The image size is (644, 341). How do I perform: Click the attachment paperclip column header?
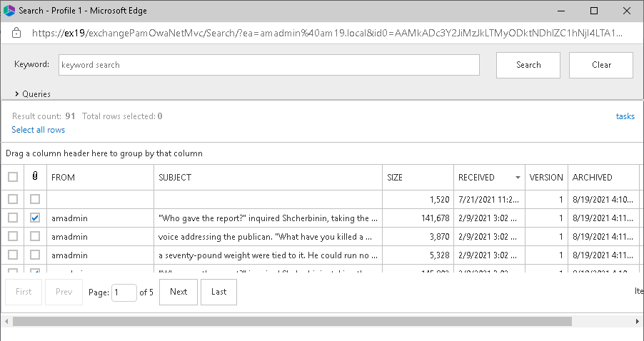(x=35, y=177)
